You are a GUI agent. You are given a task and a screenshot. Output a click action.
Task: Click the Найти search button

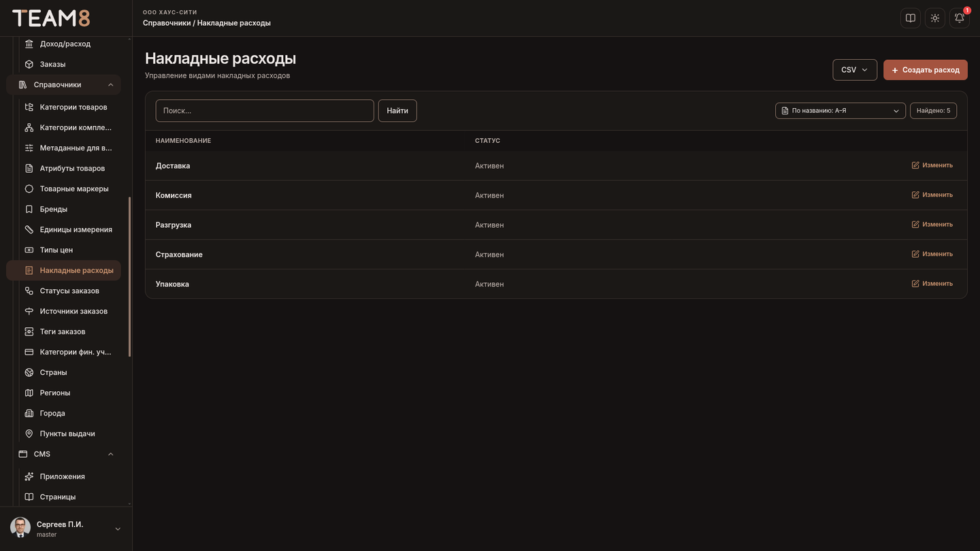pyautogui.click(x=397, y=110)
